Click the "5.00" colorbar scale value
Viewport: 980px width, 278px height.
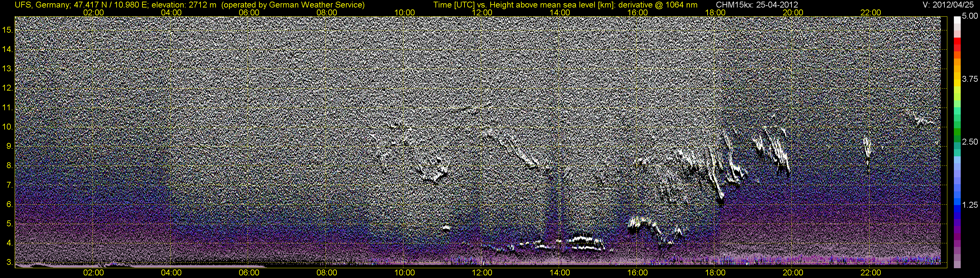pyautogui.click(x=970, y=16)
